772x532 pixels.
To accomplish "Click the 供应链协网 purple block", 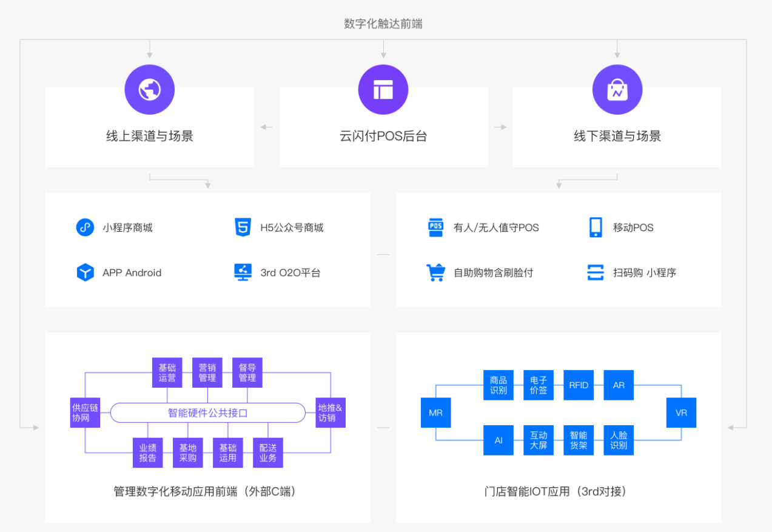I will (85, 413).
